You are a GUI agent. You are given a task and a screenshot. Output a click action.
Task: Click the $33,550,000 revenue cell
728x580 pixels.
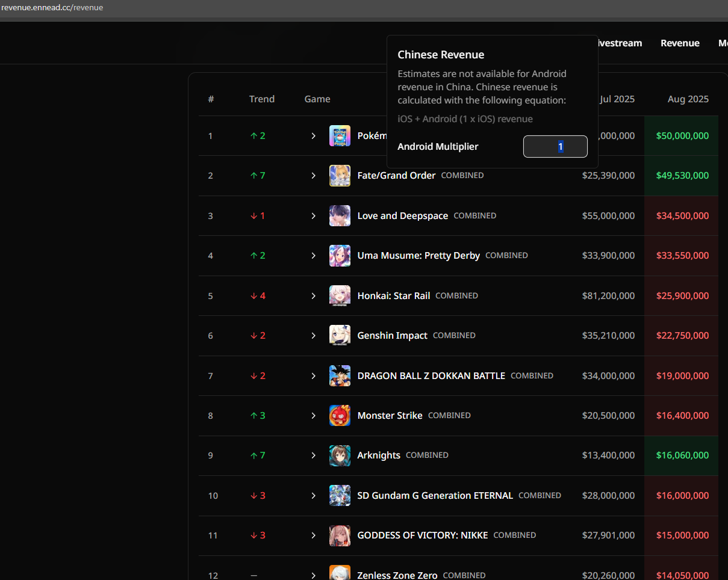682,256
